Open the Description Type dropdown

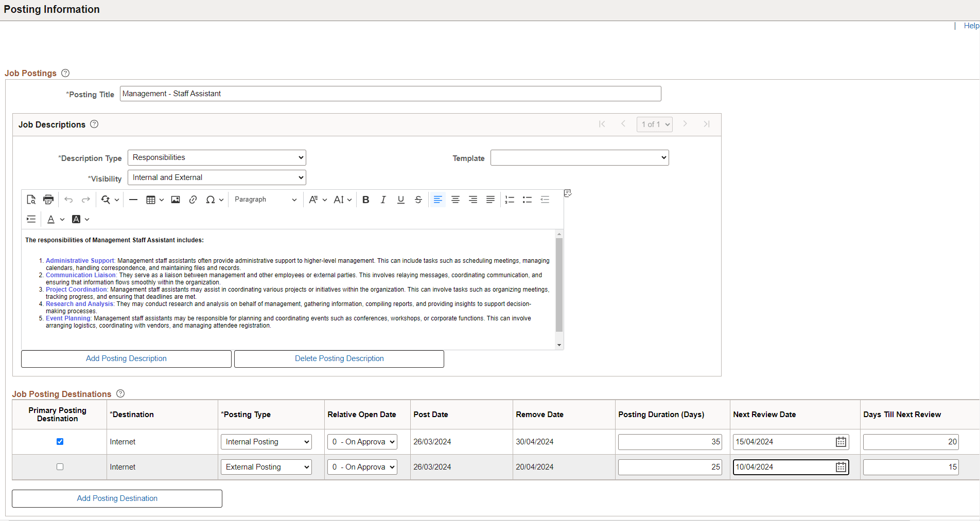(216, 157)
